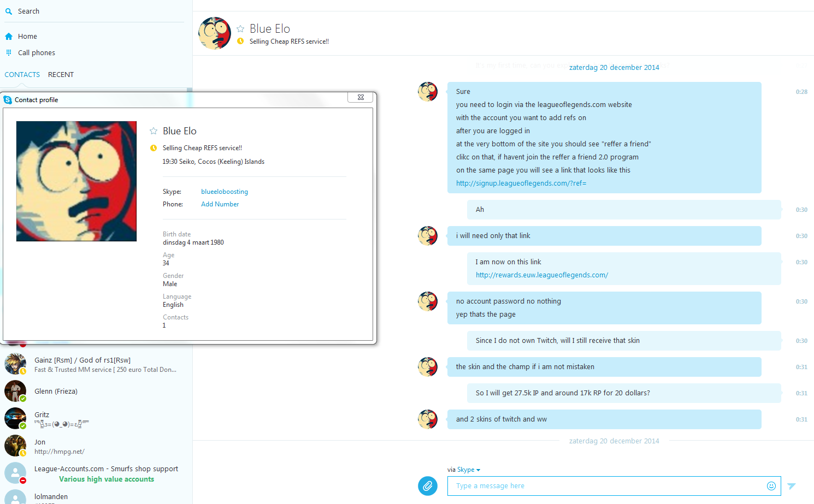Click the send message arrow icon
The image size is (814, 504).
(792, 486)
